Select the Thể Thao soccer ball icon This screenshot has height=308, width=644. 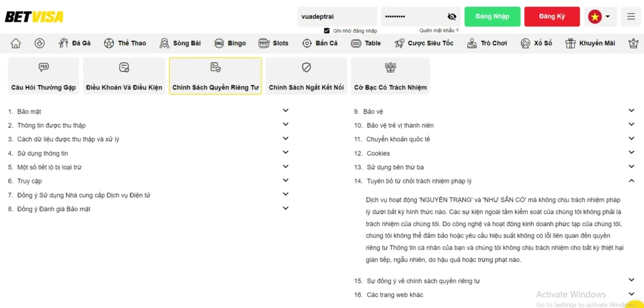coord(109,43)
